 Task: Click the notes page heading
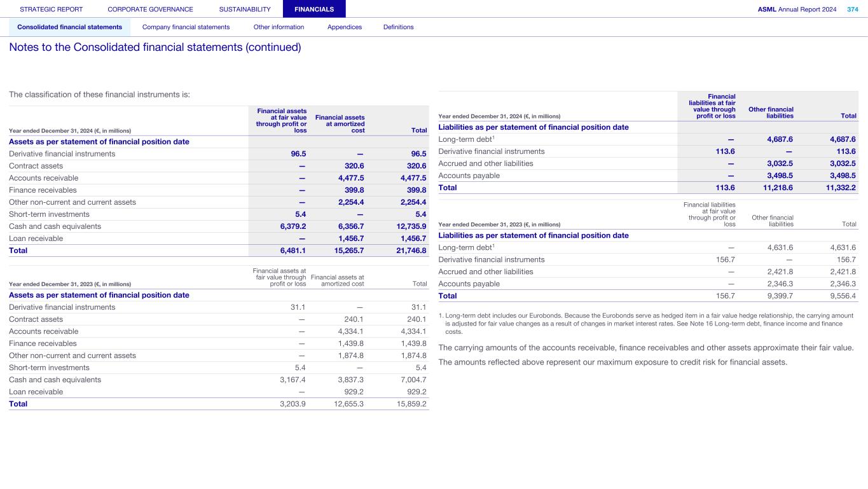pos(155,48)
